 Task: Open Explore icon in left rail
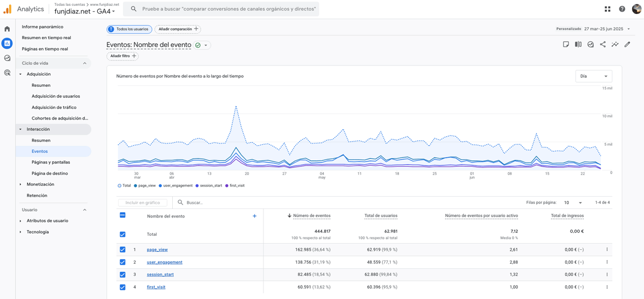[x=7, y=58]
